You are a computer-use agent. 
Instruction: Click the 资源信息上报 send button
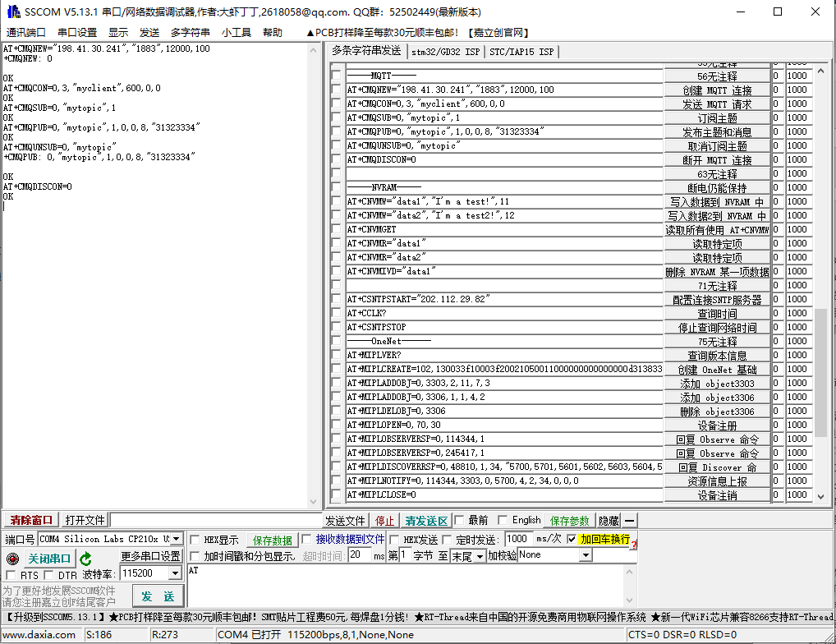coord(717,481)
